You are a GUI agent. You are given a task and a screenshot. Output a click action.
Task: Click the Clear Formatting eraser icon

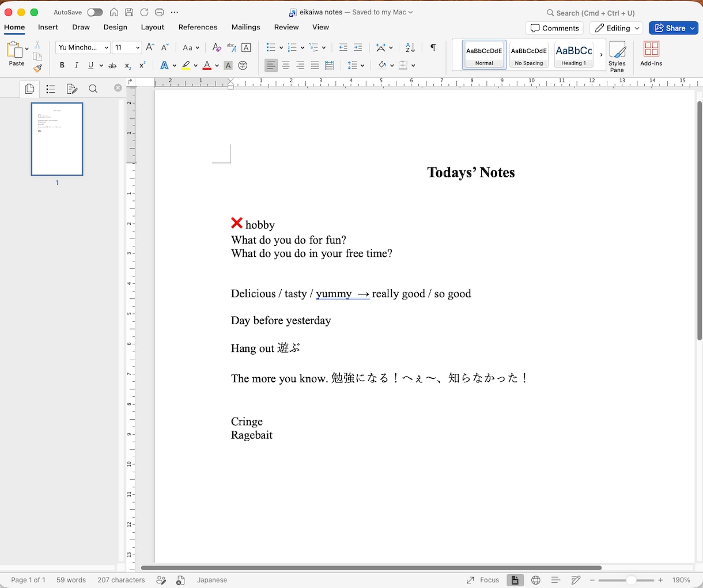[217, 48]
